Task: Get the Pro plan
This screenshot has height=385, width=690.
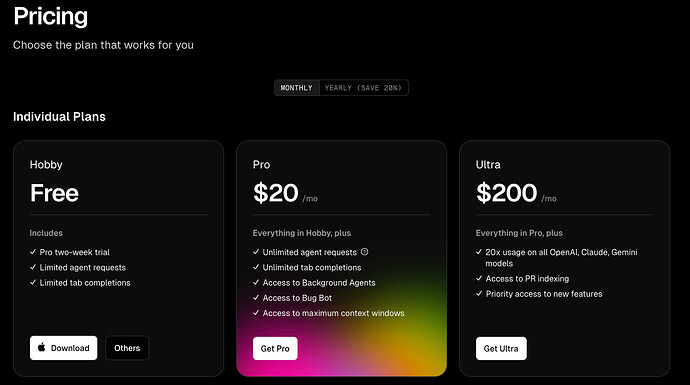Action: click(x=275, y=348)
